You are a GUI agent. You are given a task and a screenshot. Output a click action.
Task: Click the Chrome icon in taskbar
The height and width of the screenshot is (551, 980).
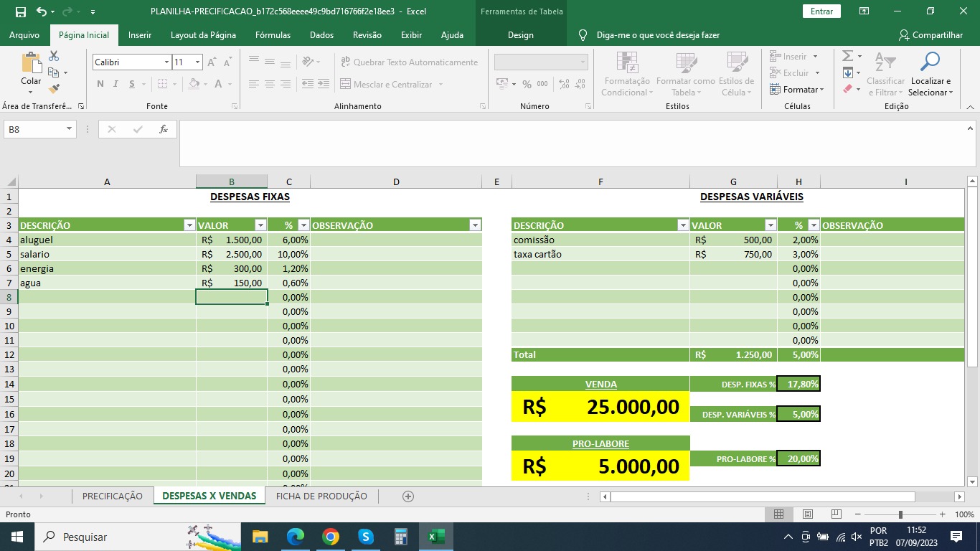330,537
